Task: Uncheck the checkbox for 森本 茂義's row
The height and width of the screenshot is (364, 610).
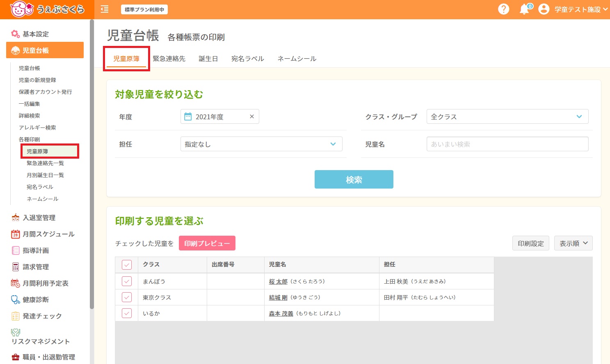Action: (x=127, y=313)
